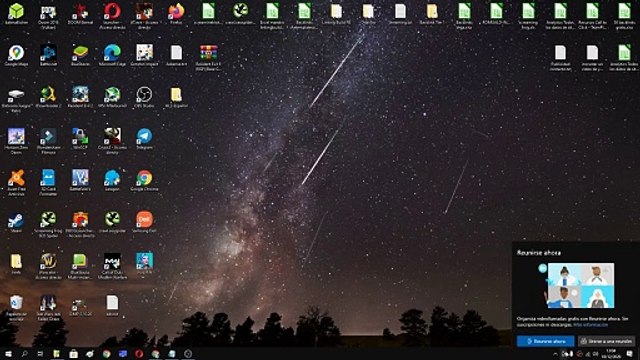Open the Más información link
This screenshot has width=640, height=360.
pyautogui.click(x=590, y=325)
